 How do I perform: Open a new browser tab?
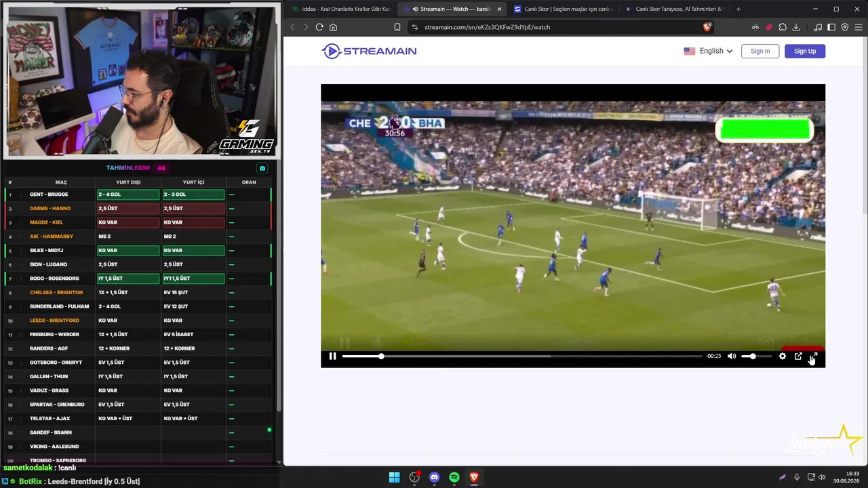pyautogui.click(x=738, y=9)
